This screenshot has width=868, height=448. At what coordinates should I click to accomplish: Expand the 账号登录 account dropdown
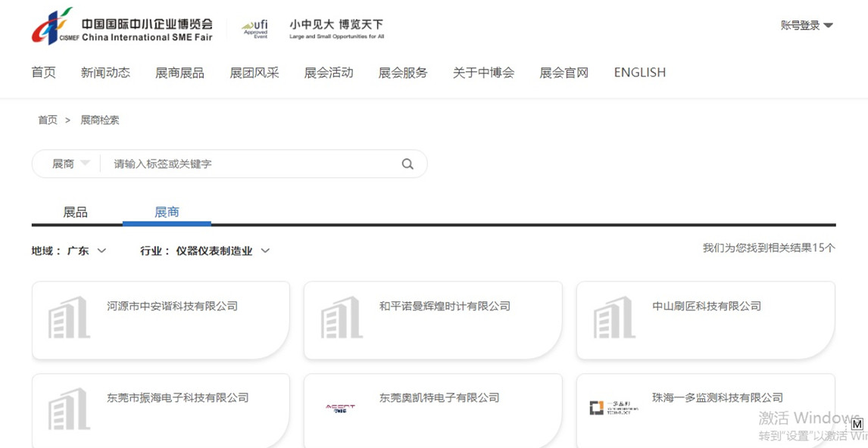pyautogui.click(x=807, y=25)
